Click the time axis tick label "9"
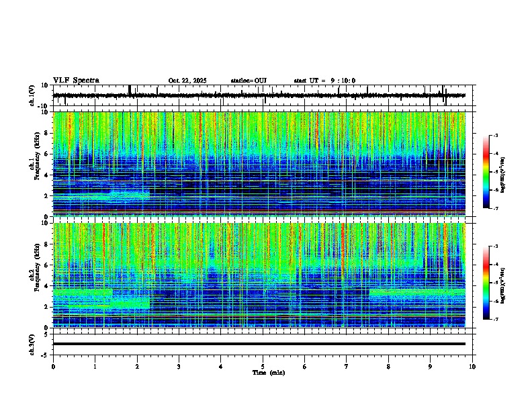 point(430,367)
